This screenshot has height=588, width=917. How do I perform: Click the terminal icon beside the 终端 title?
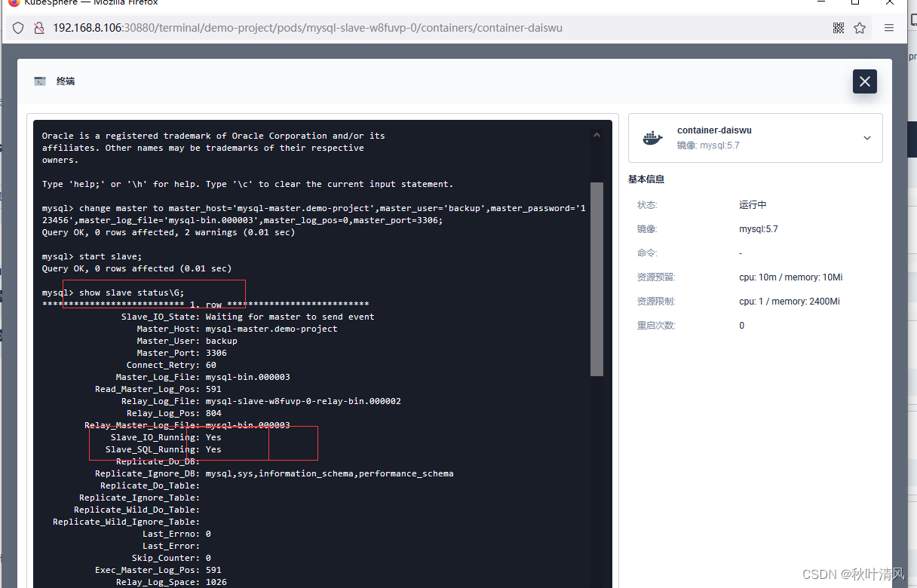pos(39,81)
